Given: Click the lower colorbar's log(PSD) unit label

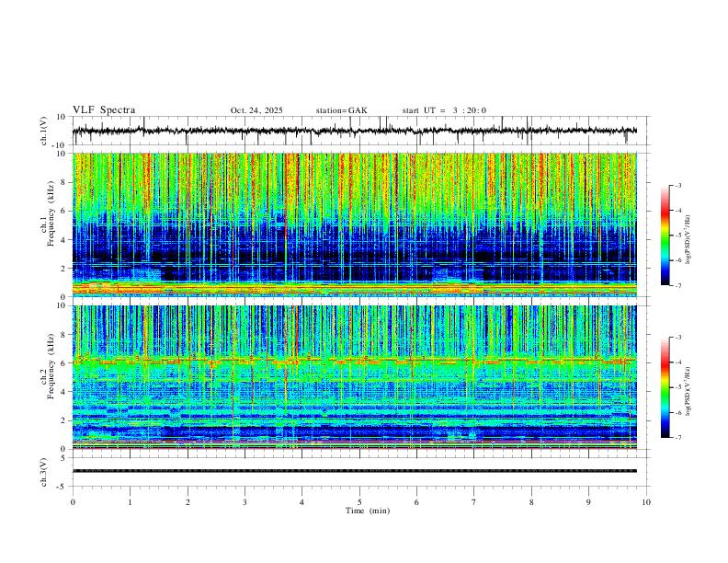Looking at the screenshot, I should coord(688,392).
